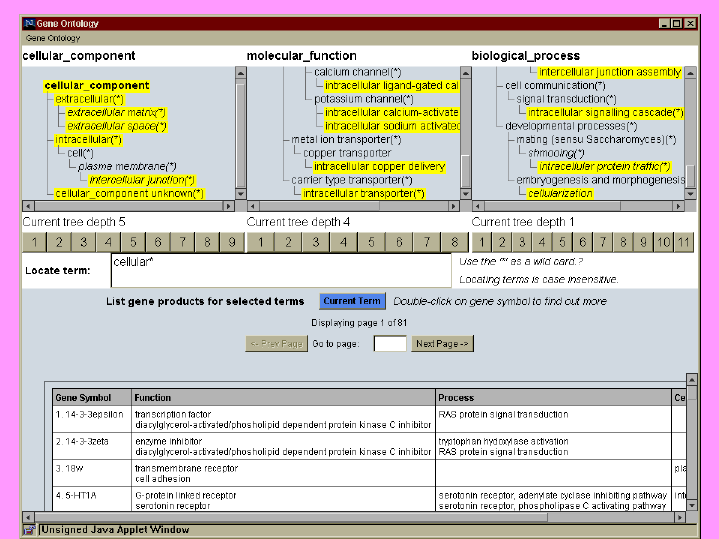
Task: Set biological_process tree depth to 10
Action: (663, 242)
